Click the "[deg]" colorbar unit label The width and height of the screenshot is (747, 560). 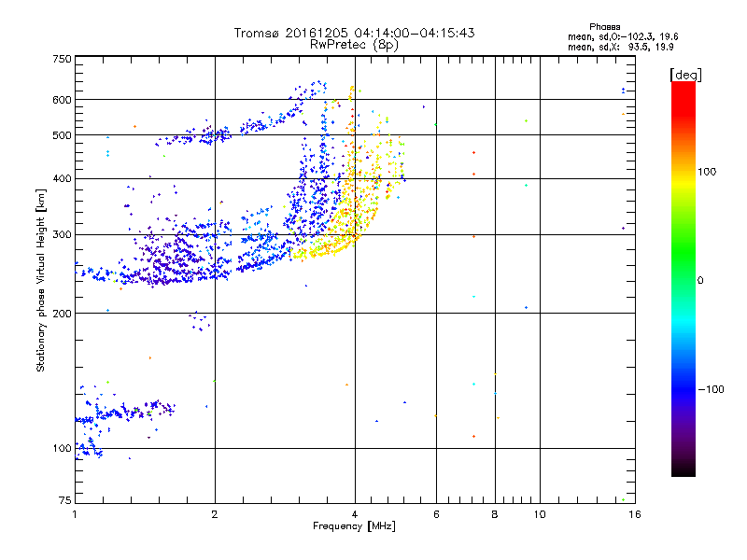click(x=685, y=75)
